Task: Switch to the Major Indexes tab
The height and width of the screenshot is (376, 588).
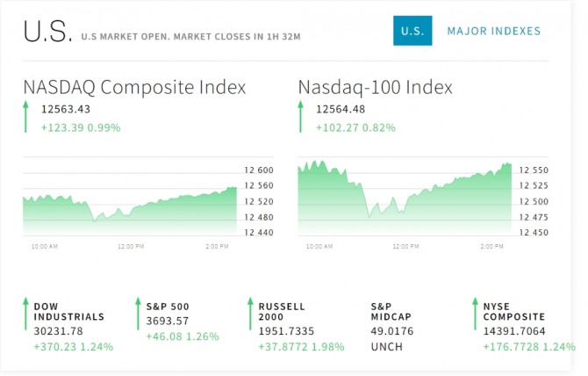Action: click(493, 32)
